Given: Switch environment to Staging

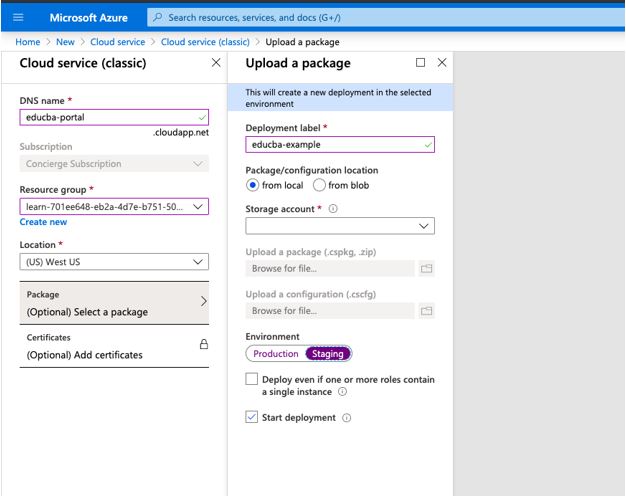Looking at the screenshot, I should (x=328, y=354).
